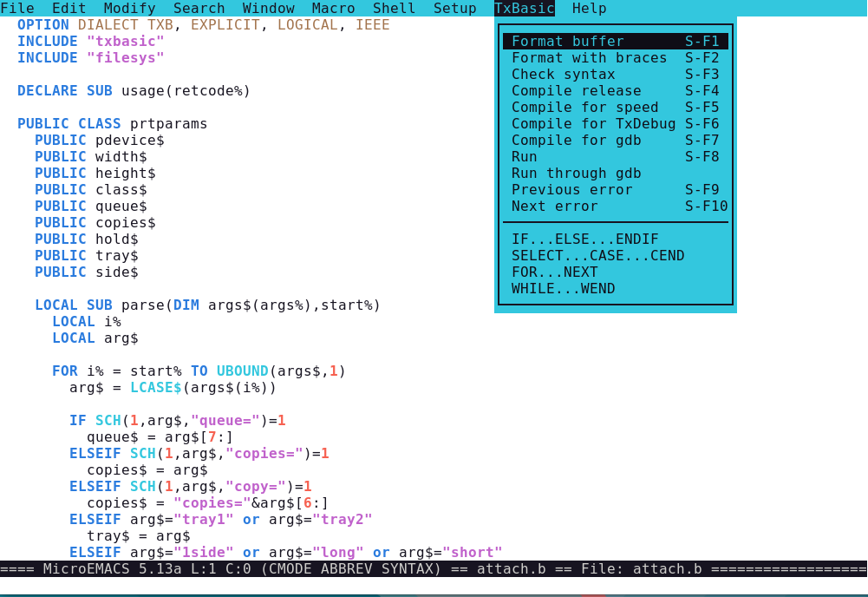Click the tray$ = arg$ line
This screenshot has width=868, height=597.
pos(139,536)
